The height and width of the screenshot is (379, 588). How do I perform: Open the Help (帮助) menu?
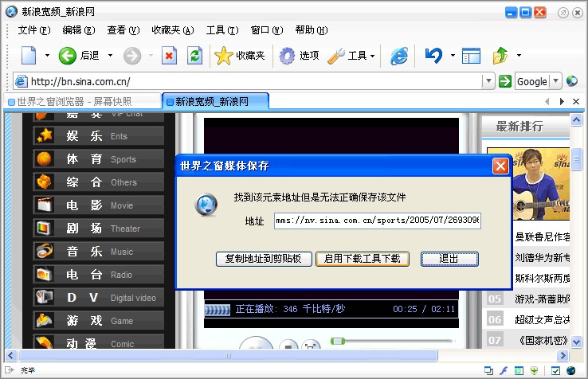point(312,30)
